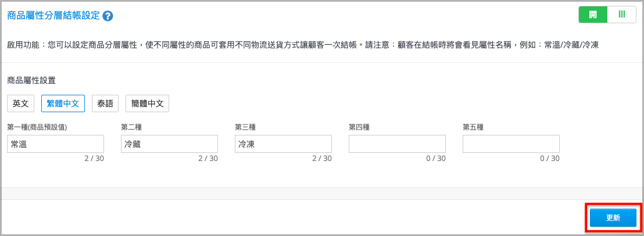Focus the 第一種 field containing 常溫

click(x=55, y=144)
